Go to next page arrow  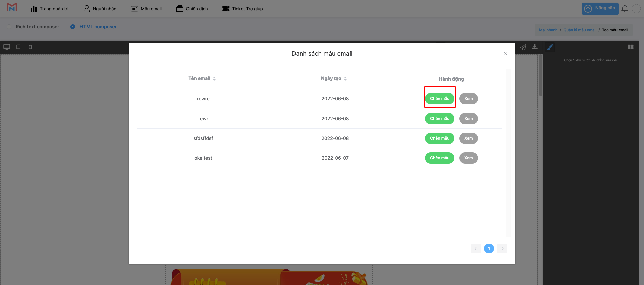[x=502, y=248]
